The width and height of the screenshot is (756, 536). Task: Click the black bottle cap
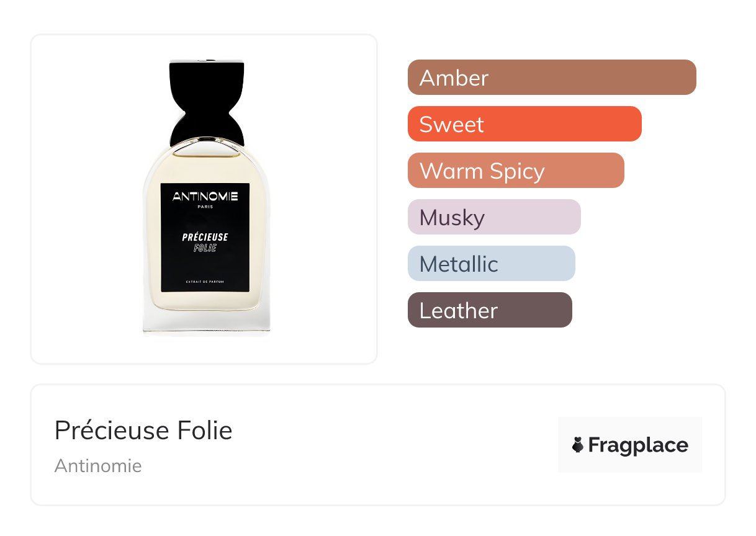206,102
